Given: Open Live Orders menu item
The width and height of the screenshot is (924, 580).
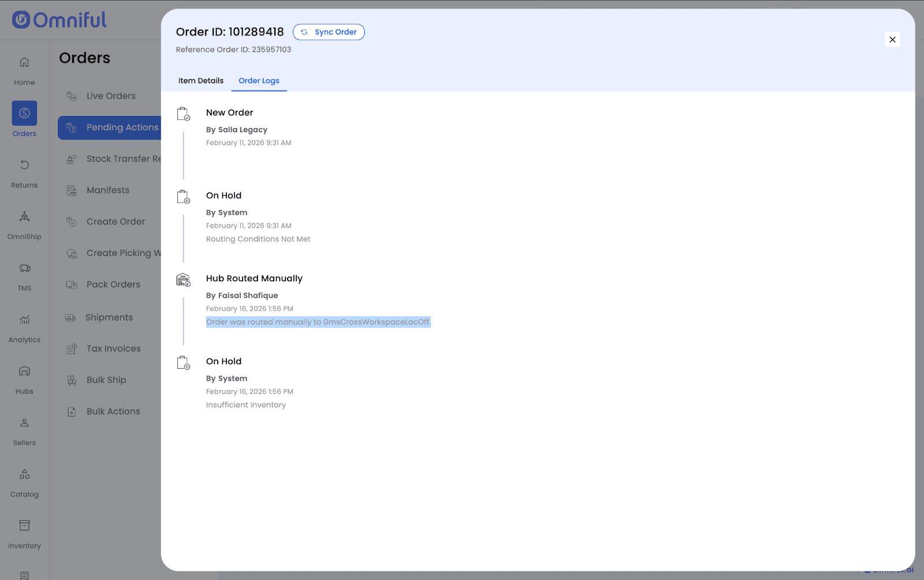Looking at the screenshot, I should 111,96.
